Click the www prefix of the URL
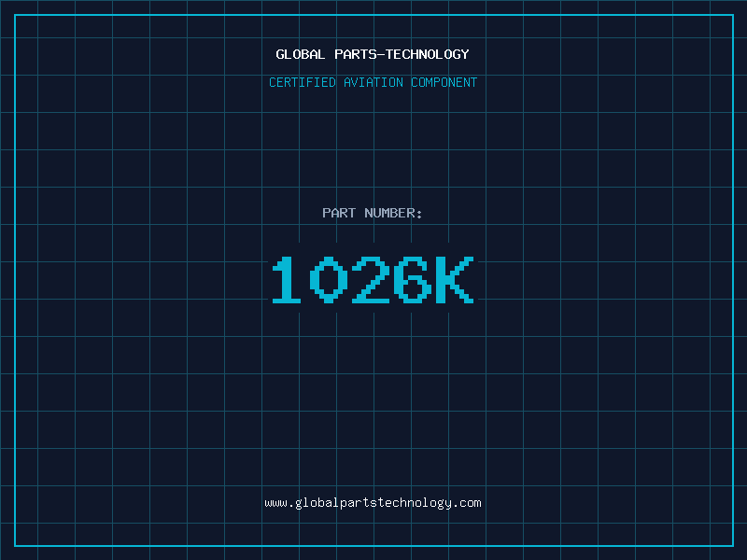 coord(275,503)
